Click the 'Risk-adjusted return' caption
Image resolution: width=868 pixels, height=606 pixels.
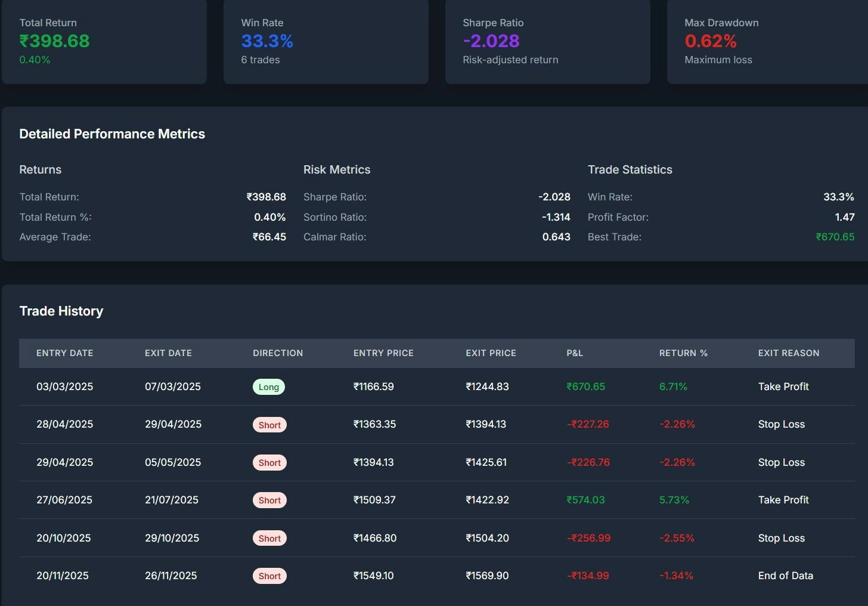[x=510, y=60]
